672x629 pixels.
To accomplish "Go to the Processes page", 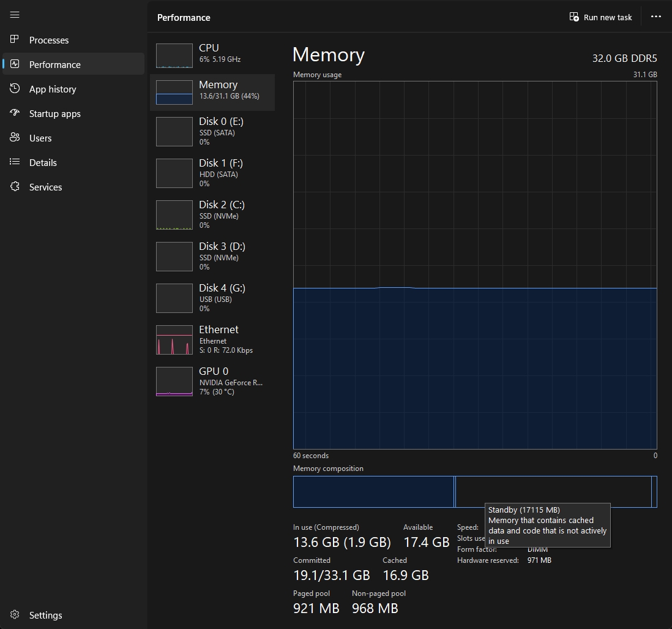I will (x=73, y=40).
